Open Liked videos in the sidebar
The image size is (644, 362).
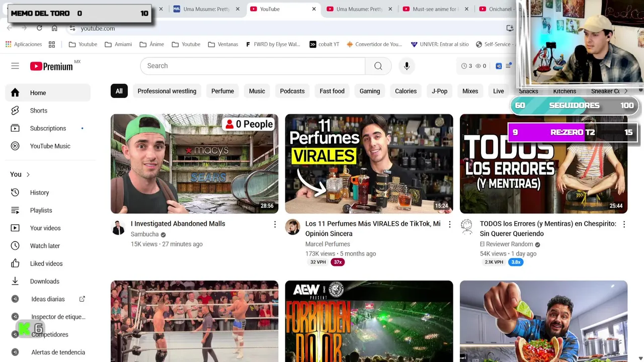(x=48, y=263)
